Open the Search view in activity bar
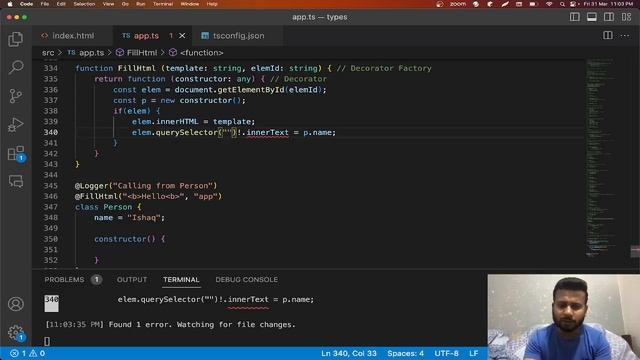The width and height of the screenshot is (640, 360). (16, 67)
